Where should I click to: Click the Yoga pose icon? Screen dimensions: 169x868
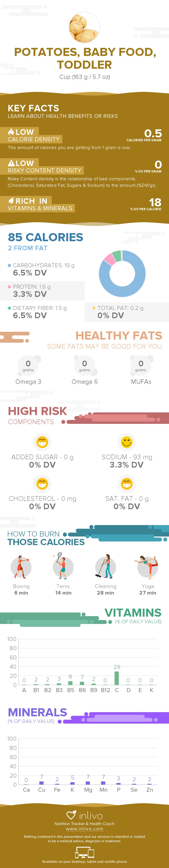147,566
